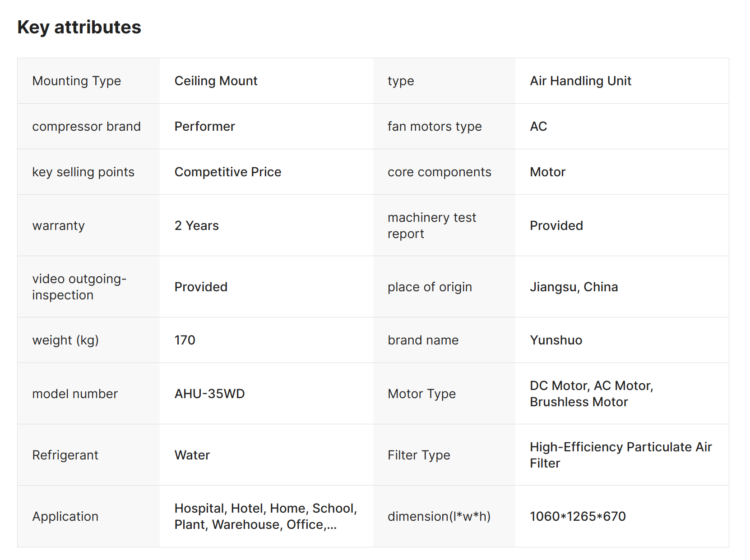
Task: Click the AC fan motors value
Action: pos(538,127)
